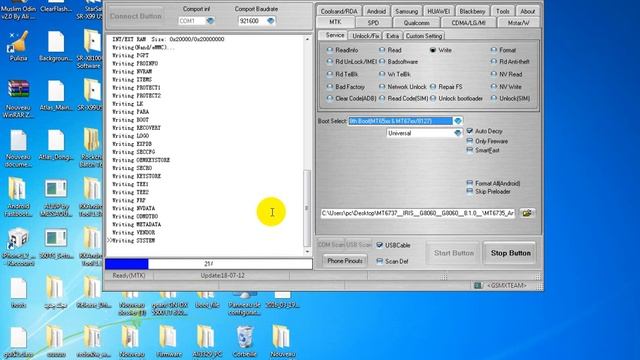Open the firmware folder browse icon
The width and height of the screenshot is (640, 360).
point(527,213)
